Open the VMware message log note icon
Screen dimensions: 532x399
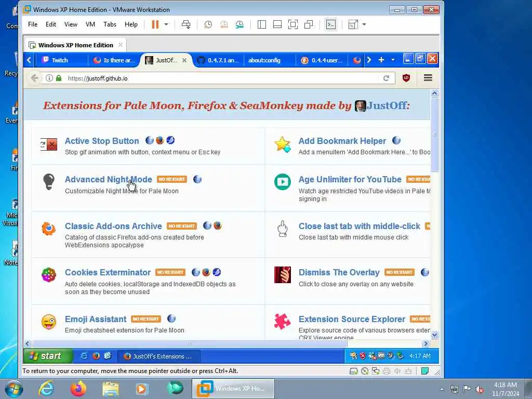[425, 371]
